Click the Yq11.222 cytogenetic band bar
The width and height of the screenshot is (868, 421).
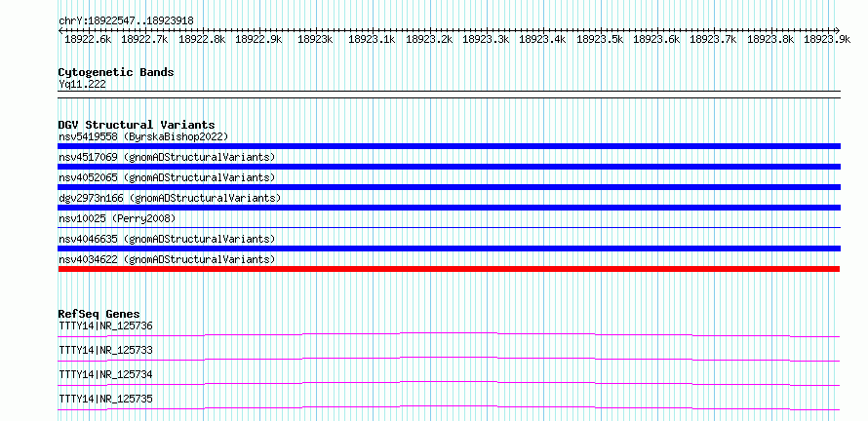[x=449, y=95]
